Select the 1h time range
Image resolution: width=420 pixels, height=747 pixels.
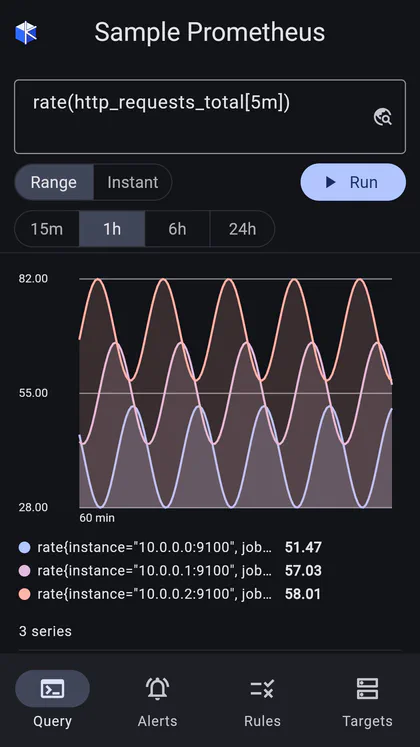[112, 229]
